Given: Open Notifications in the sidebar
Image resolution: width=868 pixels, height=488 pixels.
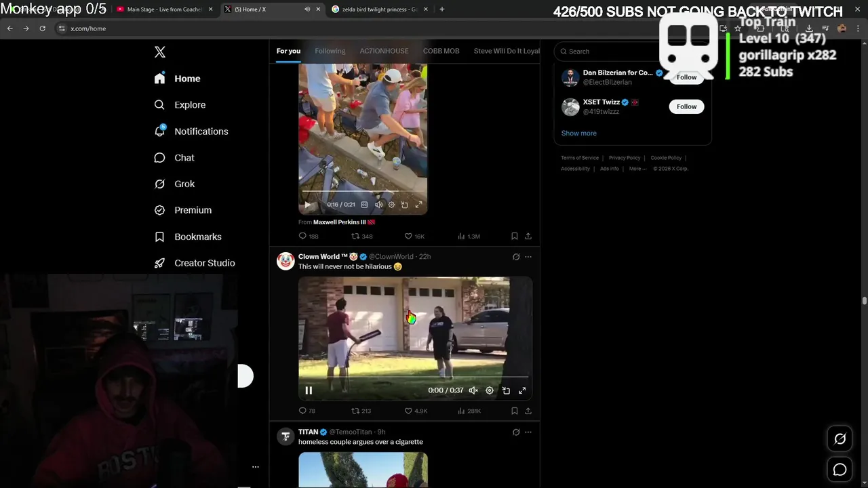Looking at the screenshot, I should coord(191,131).
